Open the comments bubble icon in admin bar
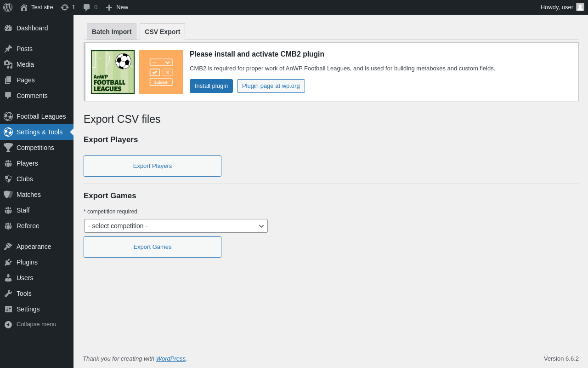The width and height of the screenshot is (588, 368). 87,7
